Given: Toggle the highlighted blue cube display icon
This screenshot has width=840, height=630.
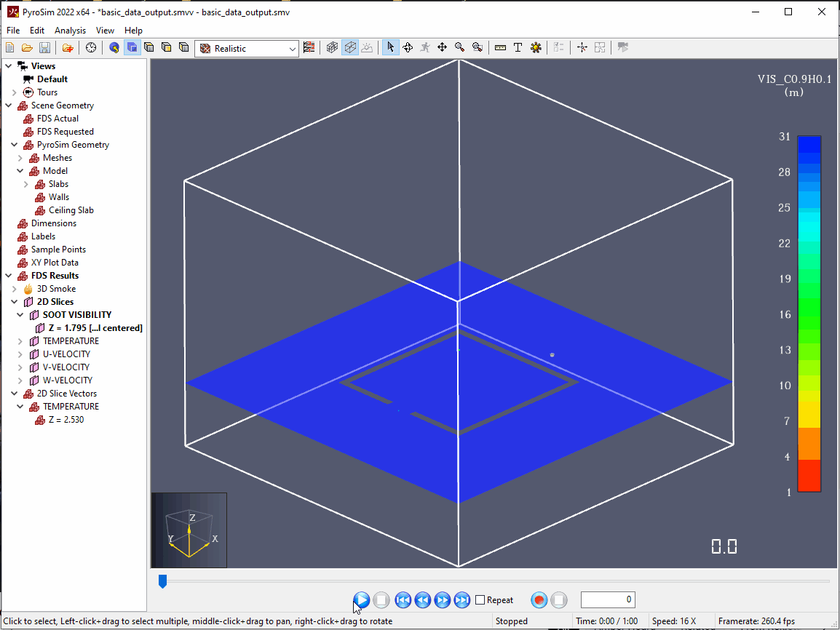Looking at the screenshot, I should [x=132, y=47].
